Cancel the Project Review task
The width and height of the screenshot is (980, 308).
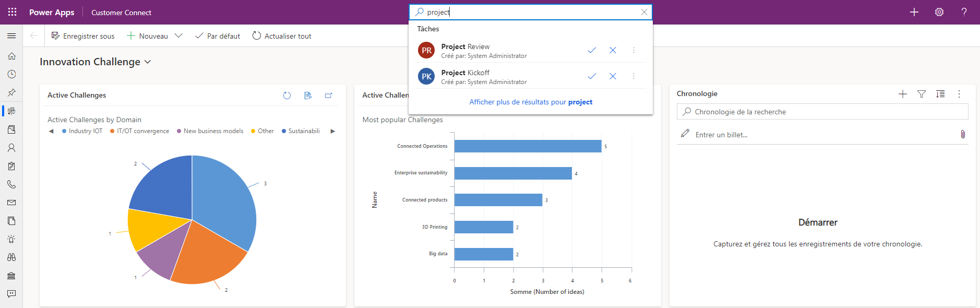[x=613, y=50]
